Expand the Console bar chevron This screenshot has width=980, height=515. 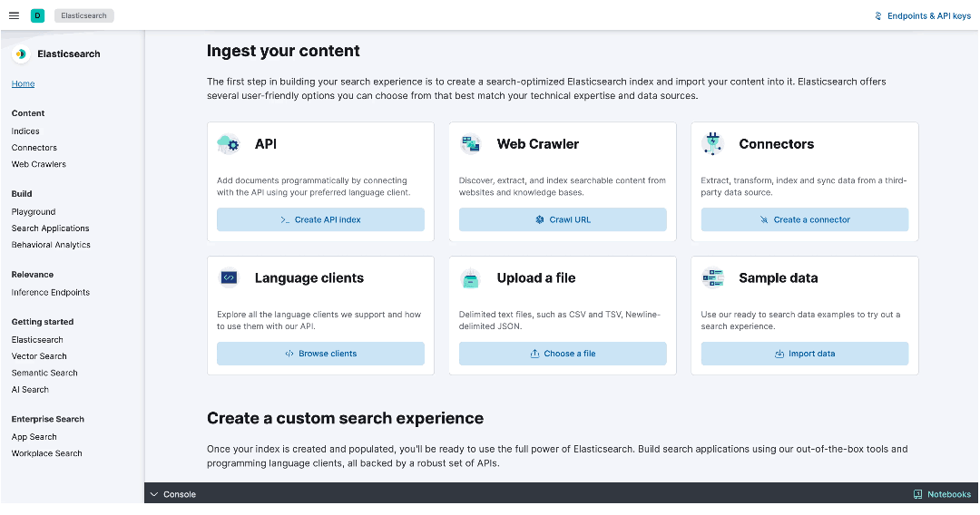coord(153,494)
